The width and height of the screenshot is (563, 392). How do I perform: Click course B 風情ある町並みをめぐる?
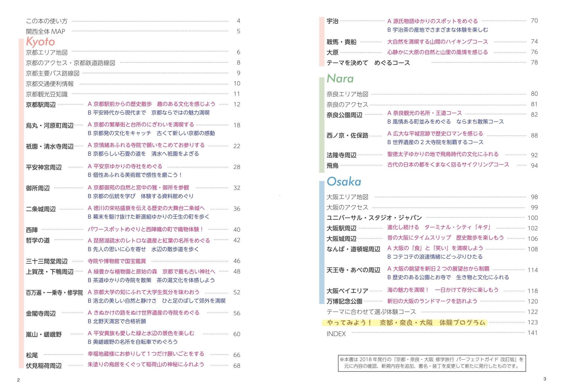click(x=445, y=122)
